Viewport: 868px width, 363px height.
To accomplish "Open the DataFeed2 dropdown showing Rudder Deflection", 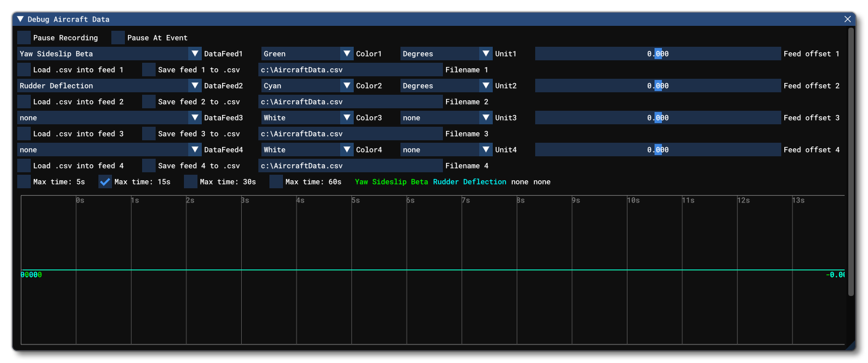I will coord(195,86).
